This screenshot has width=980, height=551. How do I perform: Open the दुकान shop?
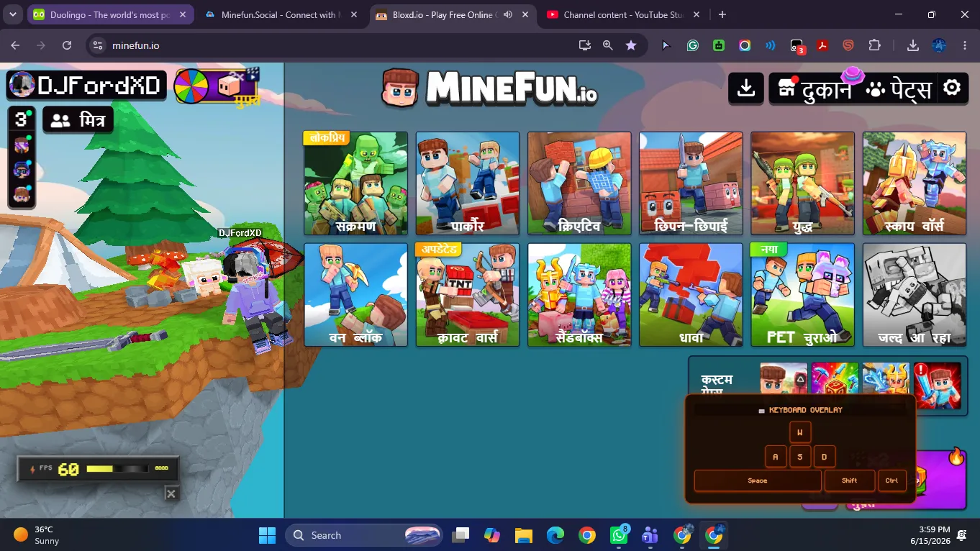[x=815, y=88]
